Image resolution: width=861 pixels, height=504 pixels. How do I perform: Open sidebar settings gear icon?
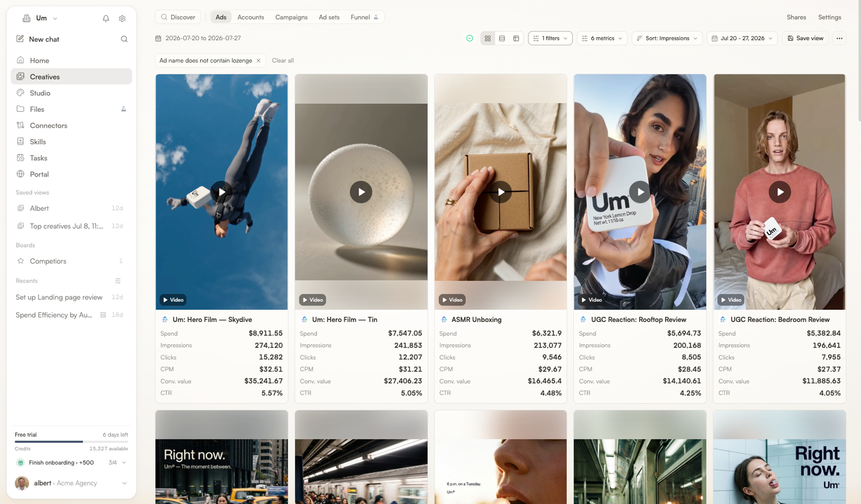122,18
